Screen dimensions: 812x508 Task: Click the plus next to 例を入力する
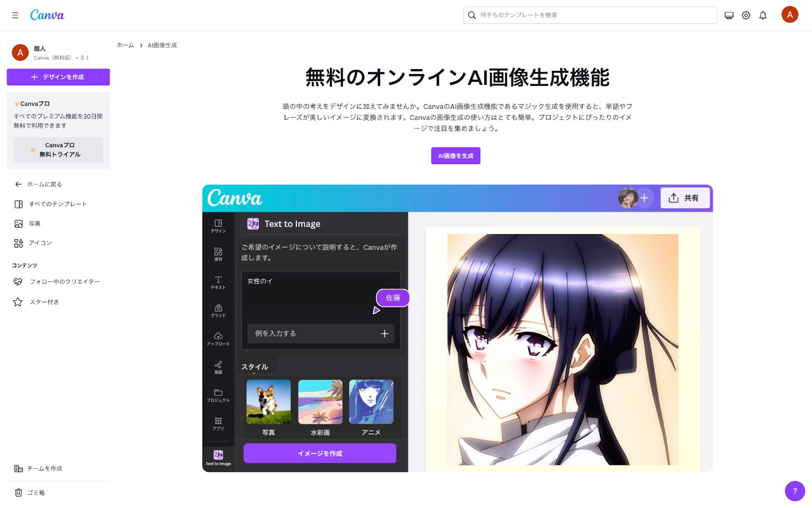[x=385, y=334]
